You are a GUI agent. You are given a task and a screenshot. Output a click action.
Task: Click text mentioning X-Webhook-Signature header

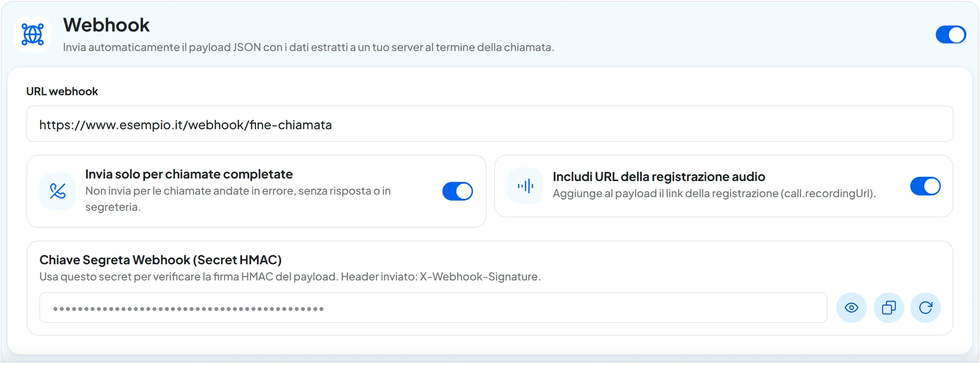[290, 277]
